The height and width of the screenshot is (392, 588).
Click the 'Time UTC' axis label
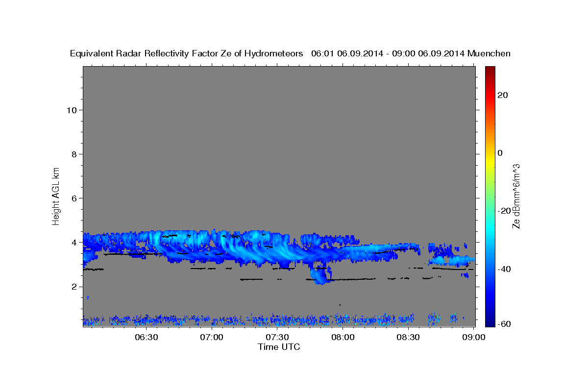click(x=279, y=347)
